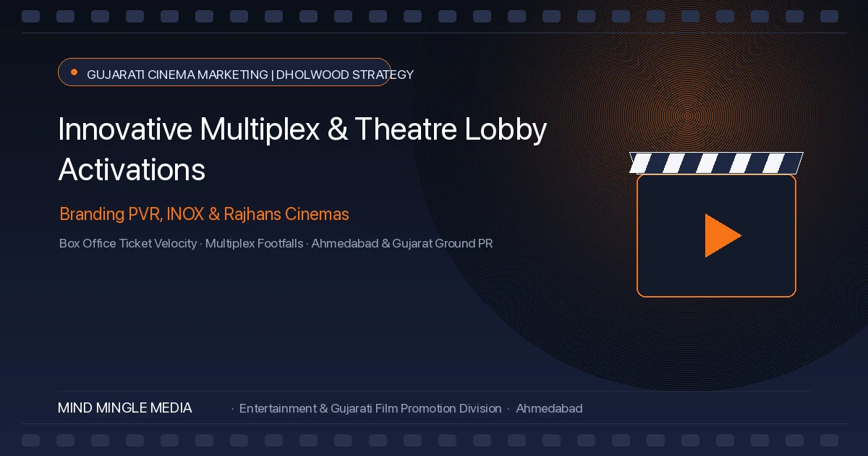Click "Ahmedabad & Gujarat Ground PR" text
This screenshot has width=868, height=456.
pyautogui.click(x=402, y=243)
